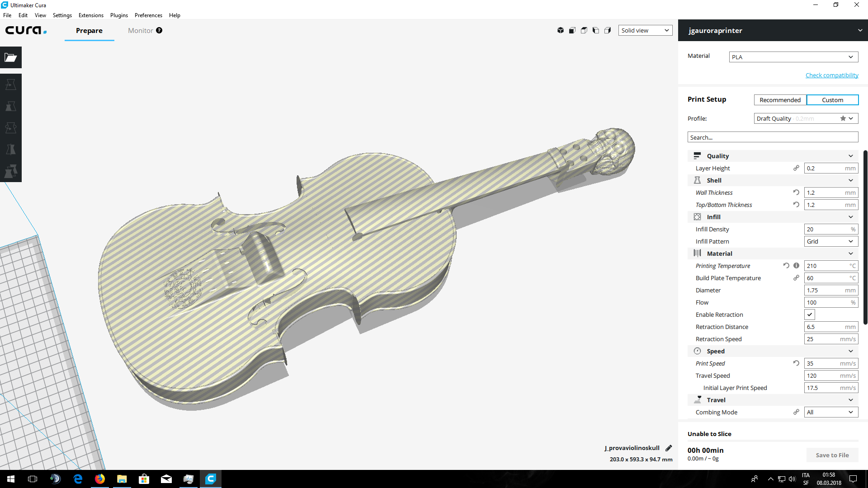Image resolution: width=868 pixels, height=488 pixels.
Task: Open the Infill Pattern Grid dropdown
Action: 831,241
